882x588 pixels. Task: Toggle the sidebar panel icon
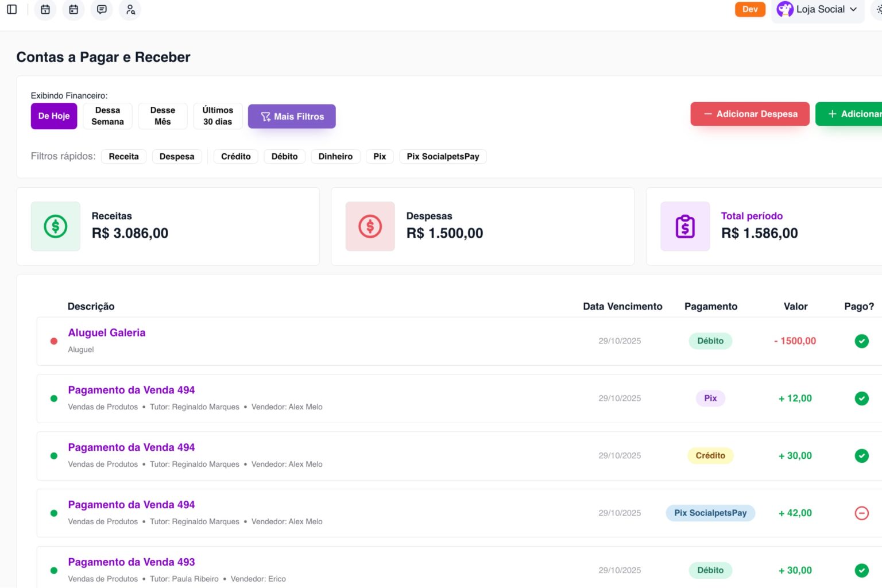click(11, 9)
